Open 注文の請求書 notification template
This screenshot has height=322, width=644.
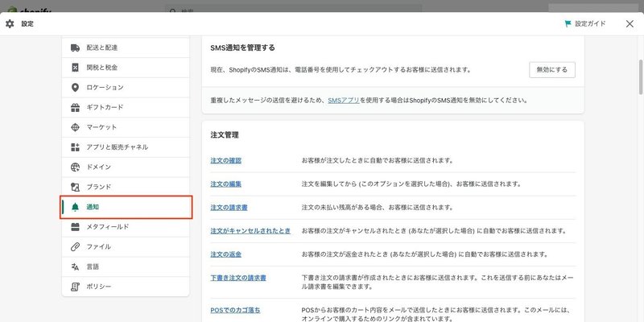[x=229, y=208]
